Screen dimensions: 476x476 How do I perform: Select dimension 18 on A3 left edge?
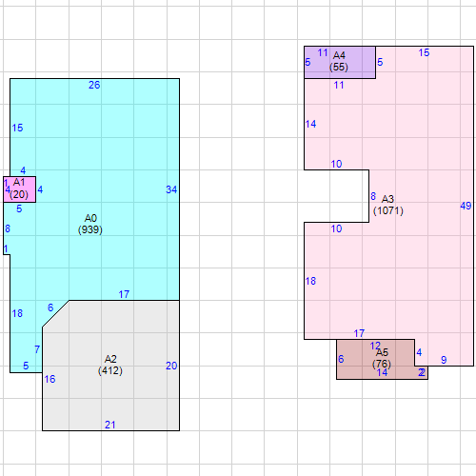(310, 281)
